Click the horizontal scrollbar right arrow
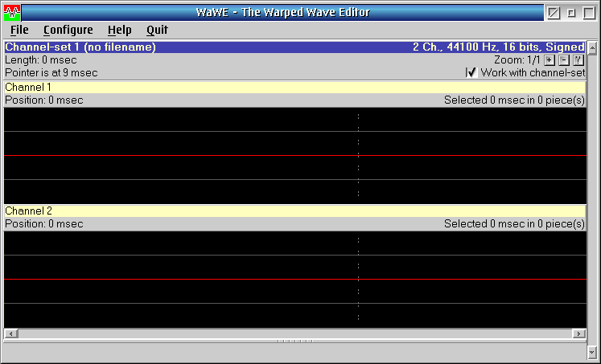 click(x=578, y=333)
